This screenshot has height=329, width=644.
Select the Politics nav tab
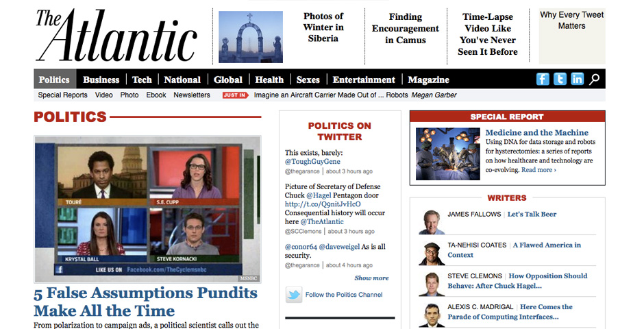(x=54, y=80)
